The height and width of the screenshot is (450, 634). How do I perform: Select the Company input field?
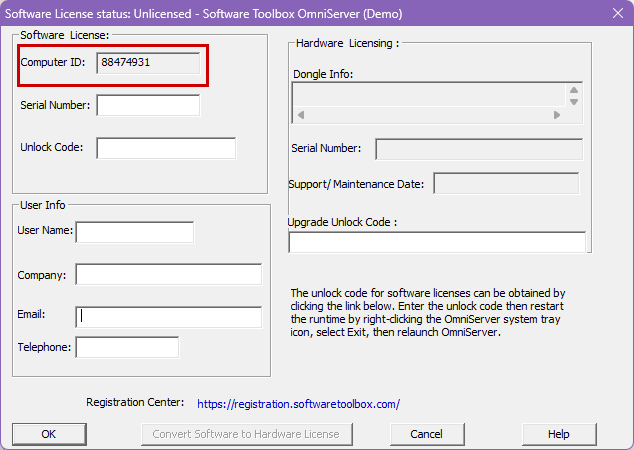pos(168,275)
